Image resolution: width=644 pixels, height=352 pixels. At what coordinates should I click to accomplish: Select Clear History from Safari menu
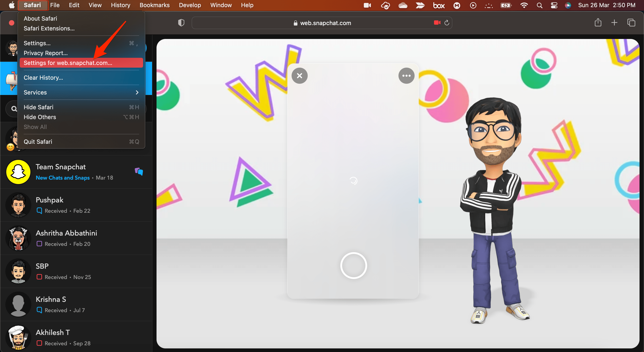43,78
